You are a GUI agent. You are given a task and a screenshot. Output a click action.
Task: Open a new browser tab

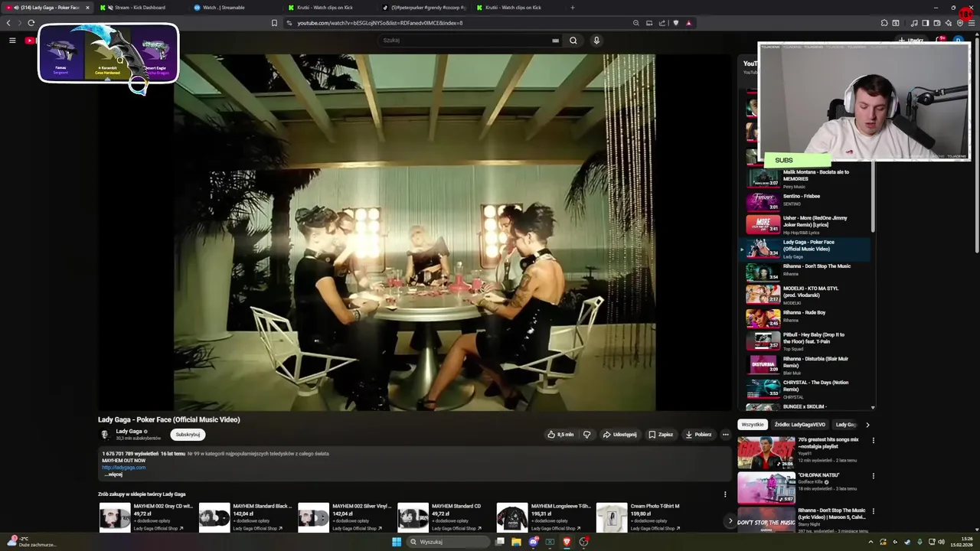coord(572,8)
